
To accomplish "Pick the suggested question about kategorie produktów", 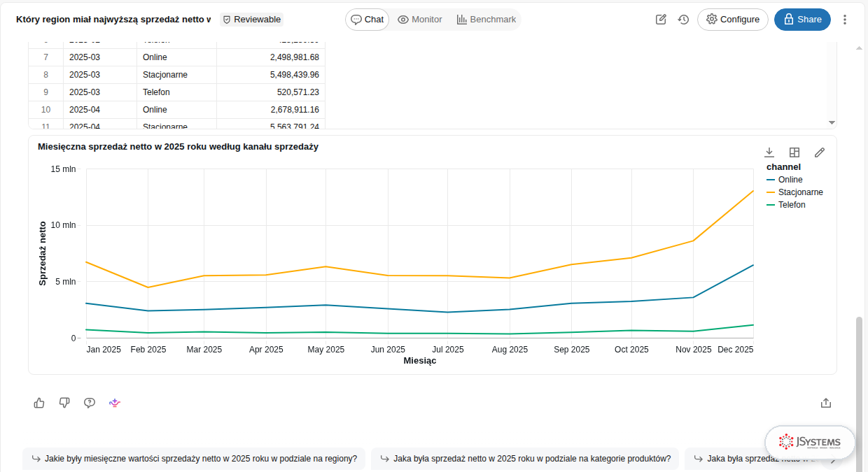I will (525, 459).
